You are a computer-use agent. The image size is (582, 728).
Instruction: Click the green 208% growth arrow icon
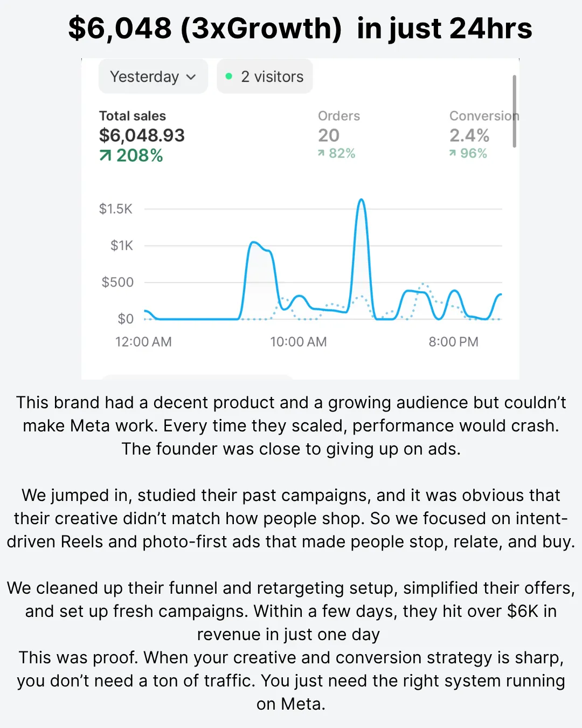105,156
